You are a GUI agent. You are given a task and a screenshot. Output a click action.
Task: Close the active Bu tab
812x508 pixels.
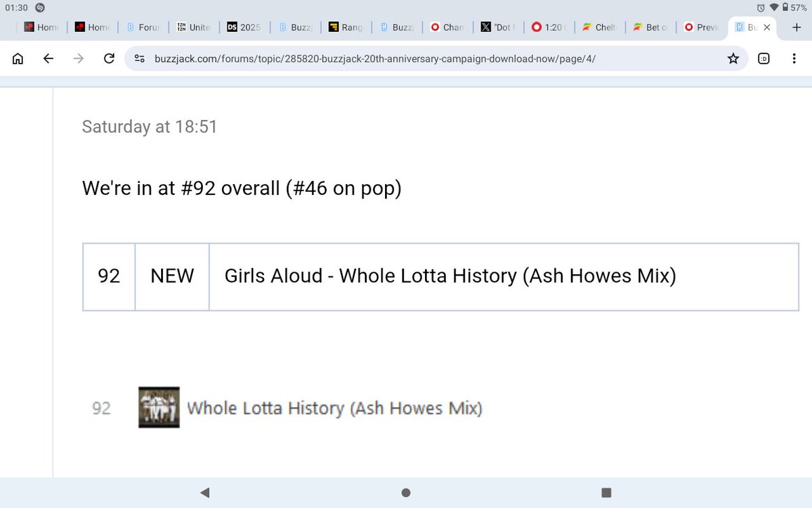coord(767,28)
